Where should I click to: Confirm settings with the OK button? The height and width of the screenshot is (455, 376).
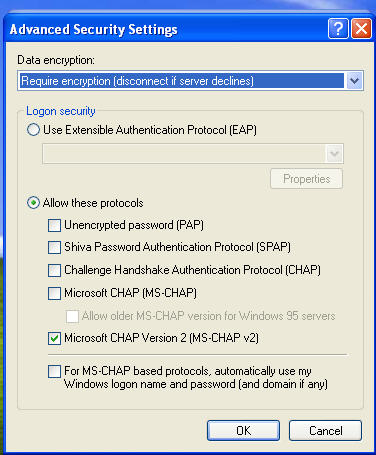point(243,430)
